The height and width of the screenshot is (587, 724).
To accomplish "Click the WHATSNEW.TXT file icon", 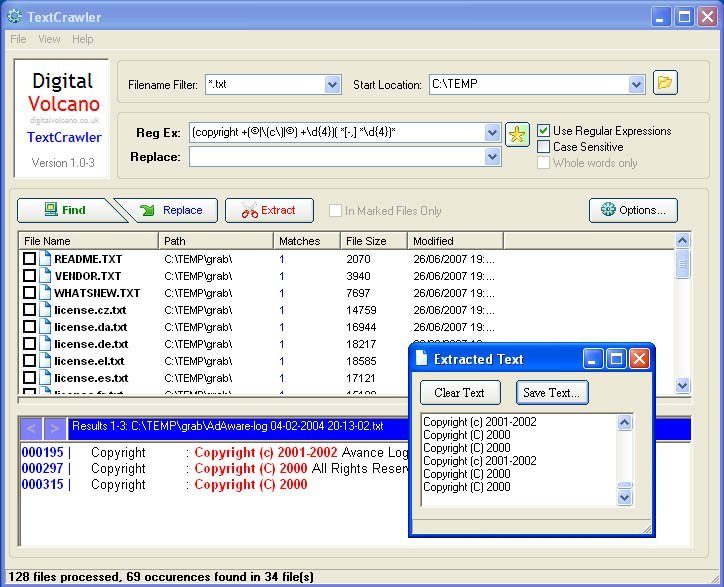I will point(45,293).
